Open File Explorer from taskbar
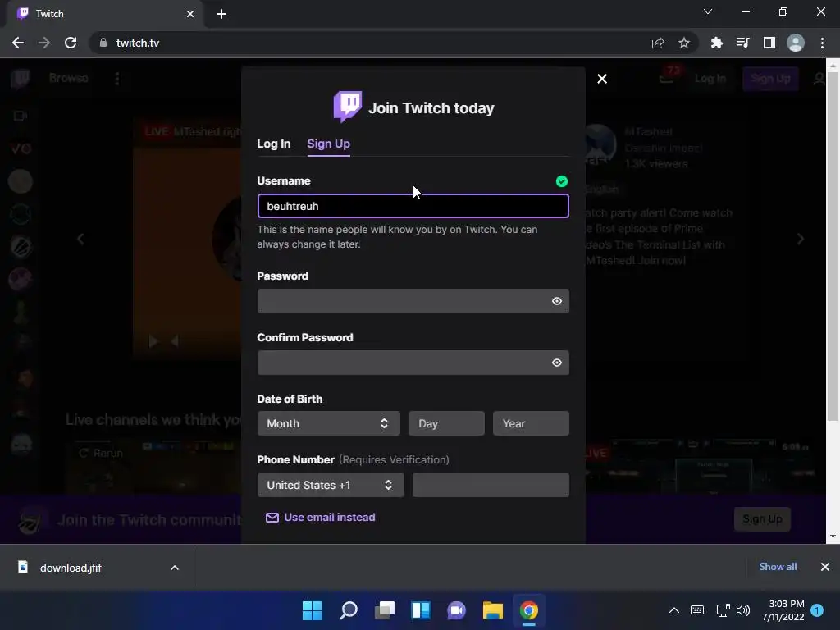The image size is (840, 630). tap(493, 610)
